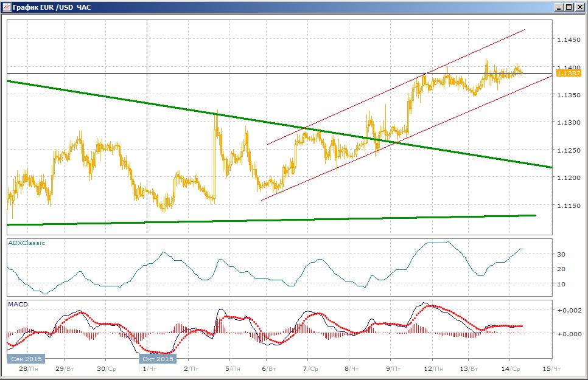Click the 2/Пт date label
Viewport: 588px width, 380px height.
click(x=191, y=369)
